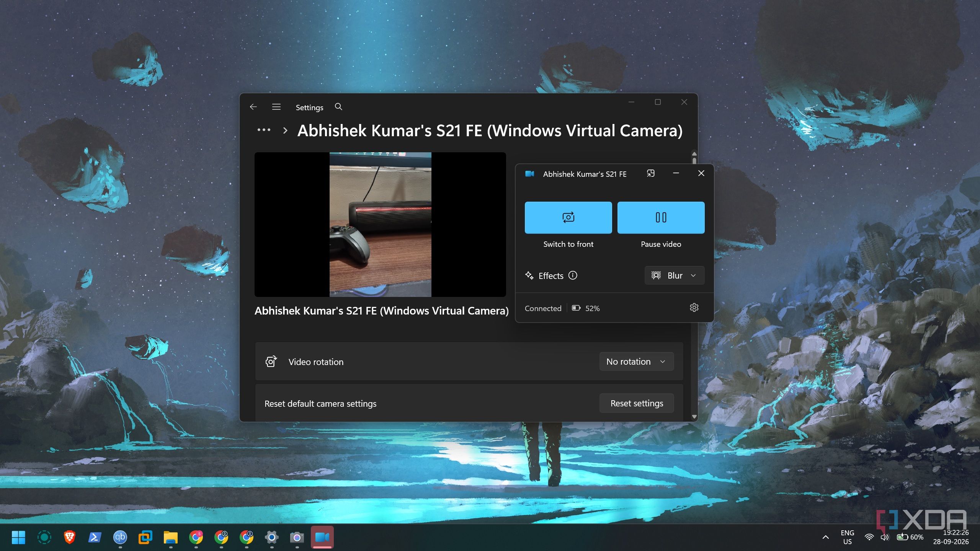
Task: Open VMware from the taskbar
Action: pyautogui.click(x=145, y=537)
